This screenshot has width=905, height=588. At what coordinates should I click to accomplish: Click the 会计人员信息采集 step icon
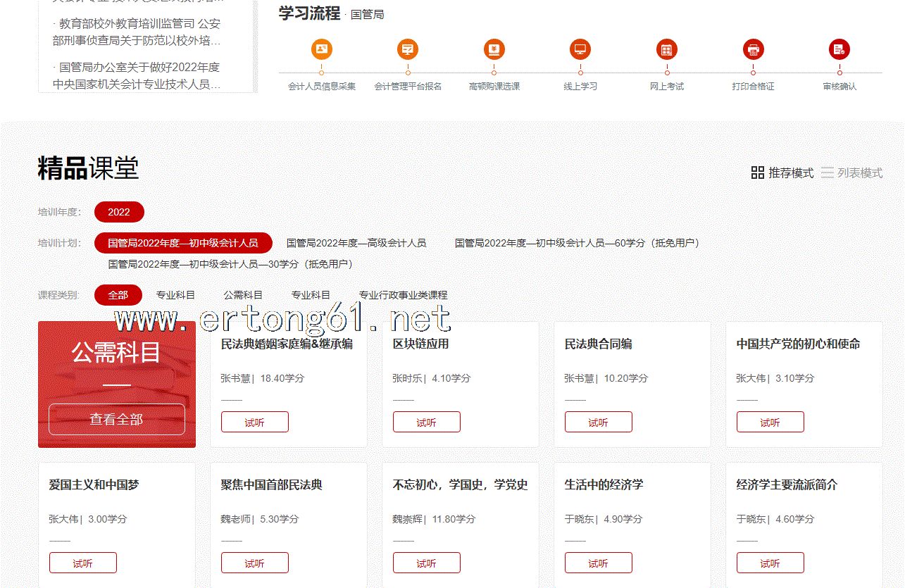pyautogui.click(x=321, y=49)
